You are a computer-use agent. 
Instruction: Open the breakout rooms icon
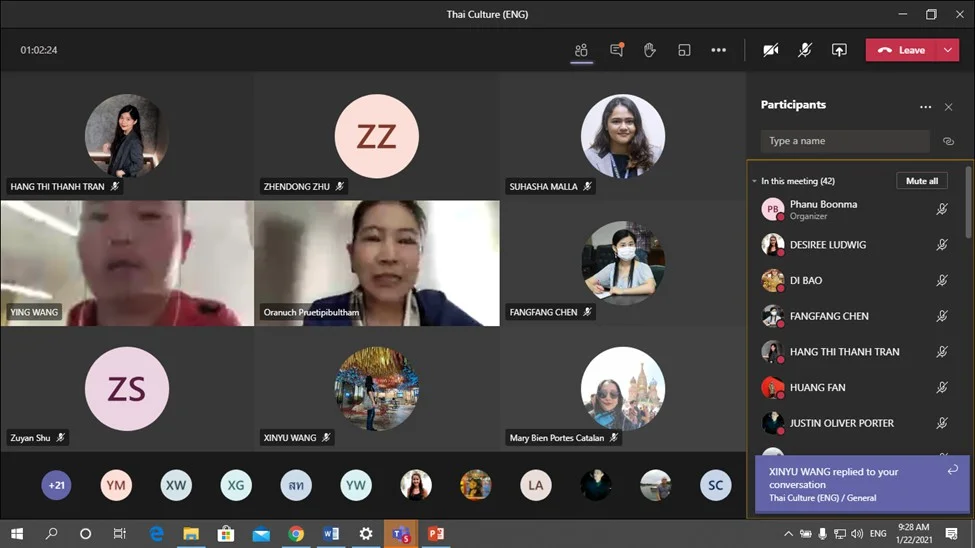point(684,50)
